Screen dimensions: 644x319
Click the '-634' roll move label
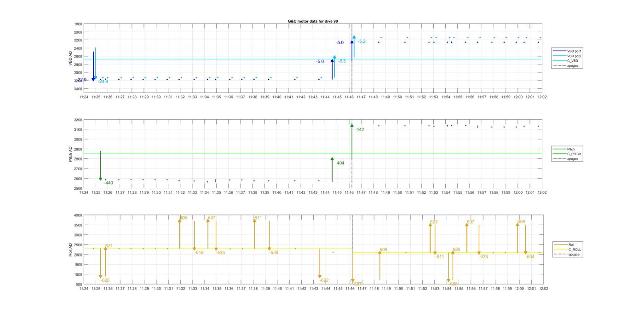coord(530,257)
